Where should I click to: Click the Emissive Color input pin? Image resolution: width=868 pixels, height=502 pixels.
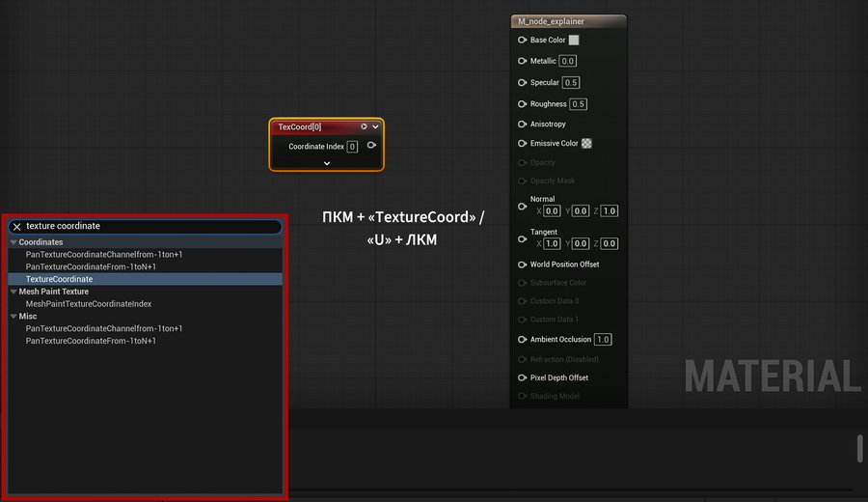pyautogui.click(x=522, y=143)
